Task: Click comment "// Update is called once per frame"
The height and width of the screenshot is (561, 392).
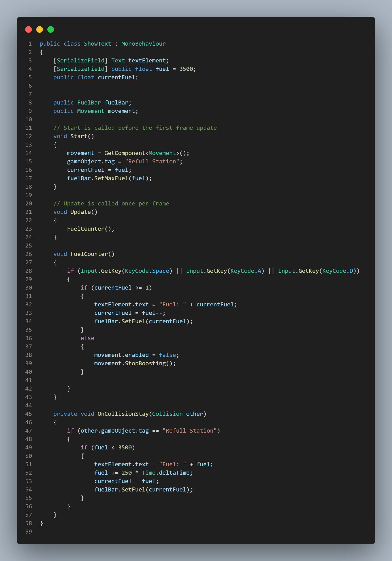Action: 111,203
